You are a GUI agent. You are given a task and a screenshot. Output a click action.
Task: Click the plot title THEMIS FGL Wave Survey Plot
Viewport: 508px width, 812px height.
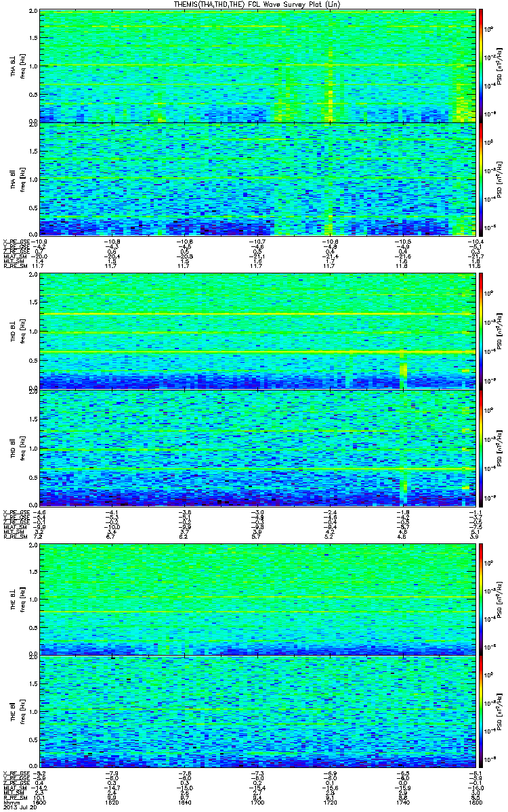(x=257, y=4)
